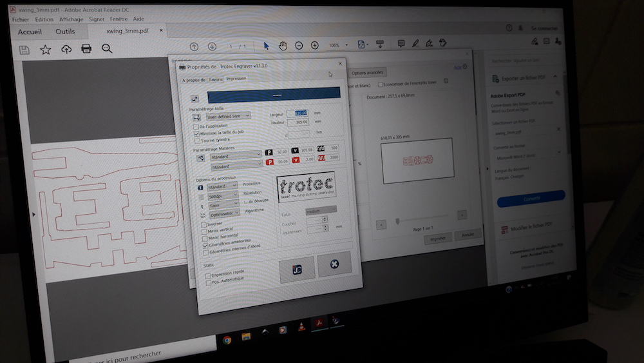Enable the Inverser checkbox
644x363 pixels.
point(204,225)
